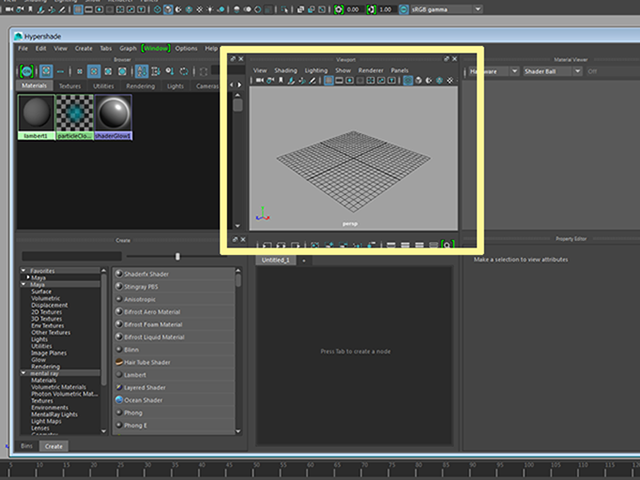Create a Phong E material from list
This screenshot has width=640, height=480.
(x=174, y=425)
